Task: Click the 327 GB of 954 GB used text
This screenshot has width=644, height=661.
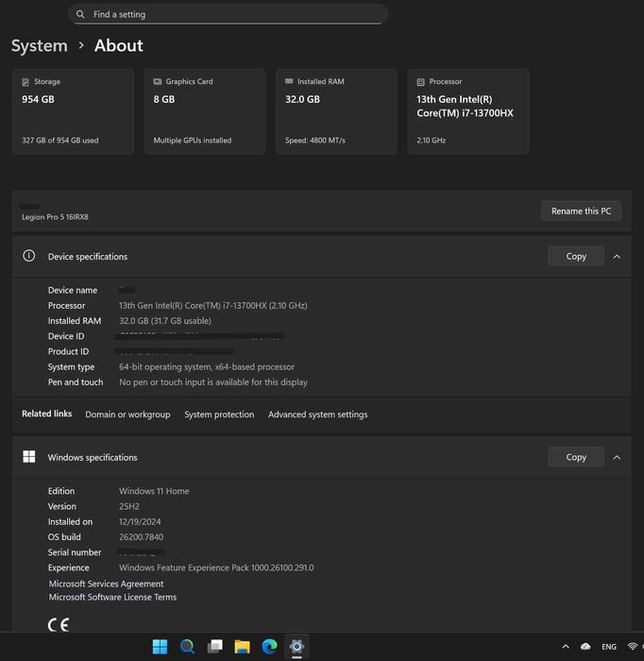Action: [59, 141]
